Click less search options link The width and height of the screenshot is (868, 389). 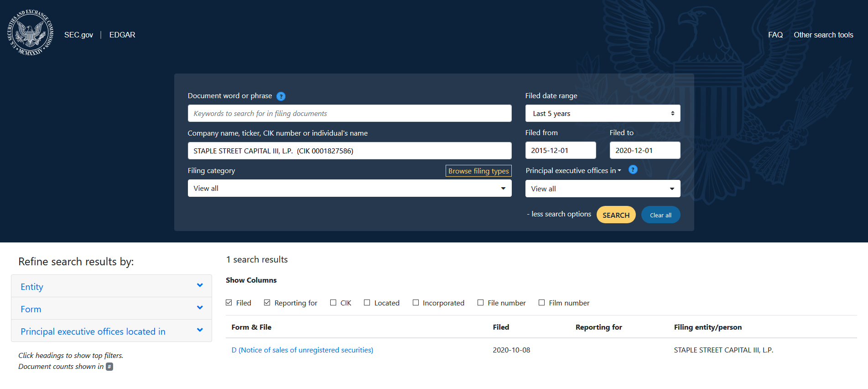click(x=559, y=214)
